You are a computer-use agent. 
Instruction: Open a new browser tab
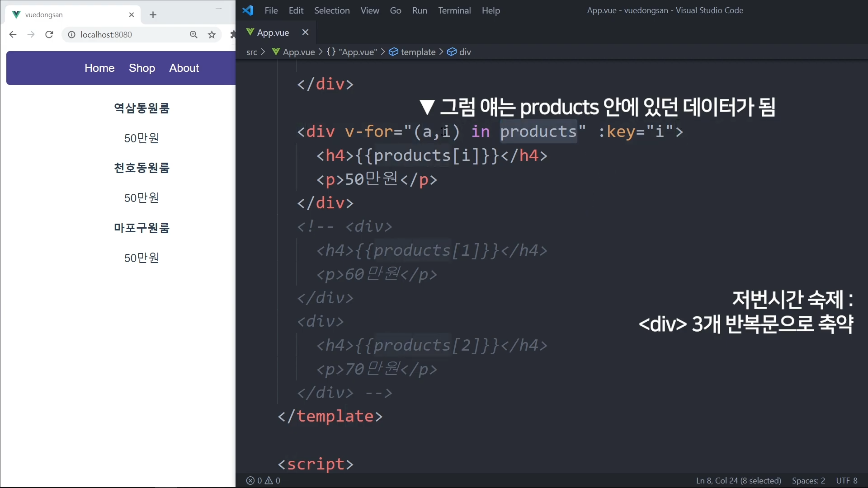(x=153, y=15)
